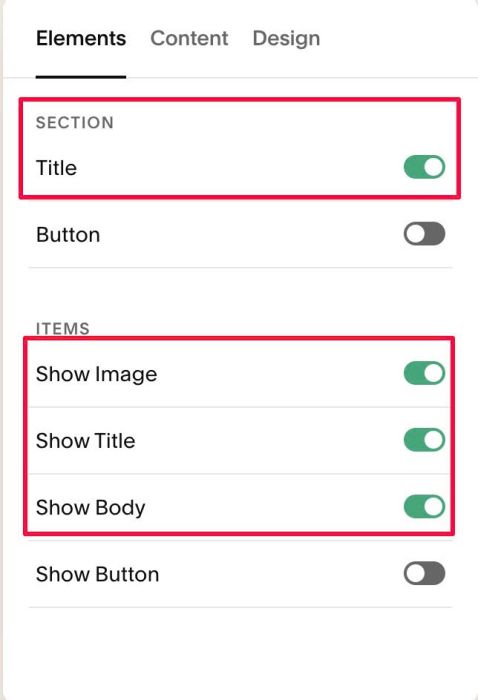Switch to the Content tab
This screenshot has height=700, width=478.
coord(189,38)
